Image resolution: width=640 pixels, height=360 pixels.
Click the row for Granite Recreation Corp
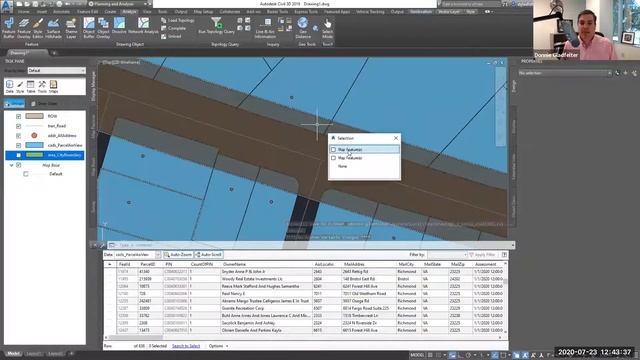[x=304, y=309]
